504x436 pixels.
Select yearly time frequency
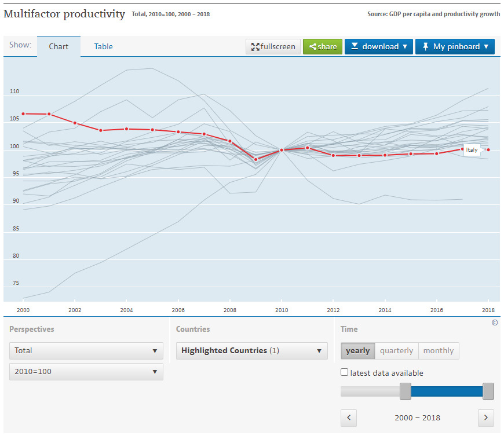click(x=357, y=350)
